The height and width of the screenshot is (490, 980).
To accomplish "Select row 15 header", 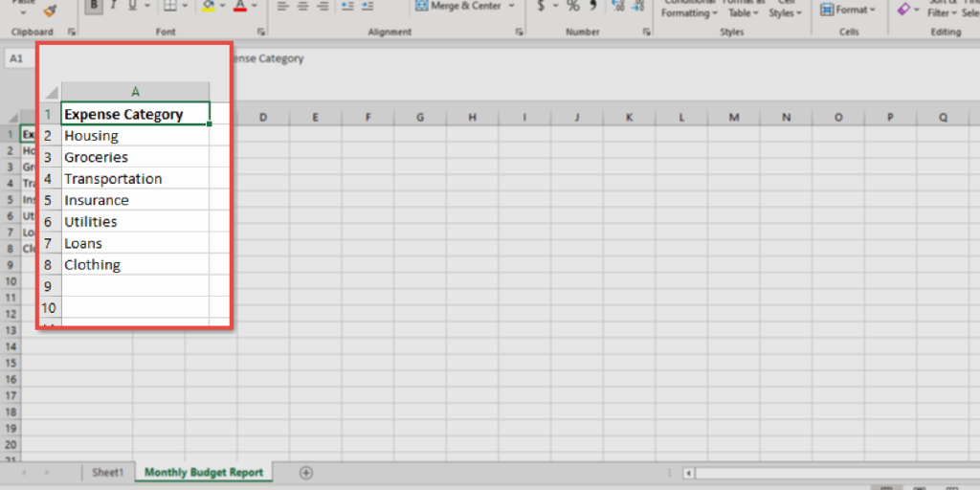I will tap(10, 363).
